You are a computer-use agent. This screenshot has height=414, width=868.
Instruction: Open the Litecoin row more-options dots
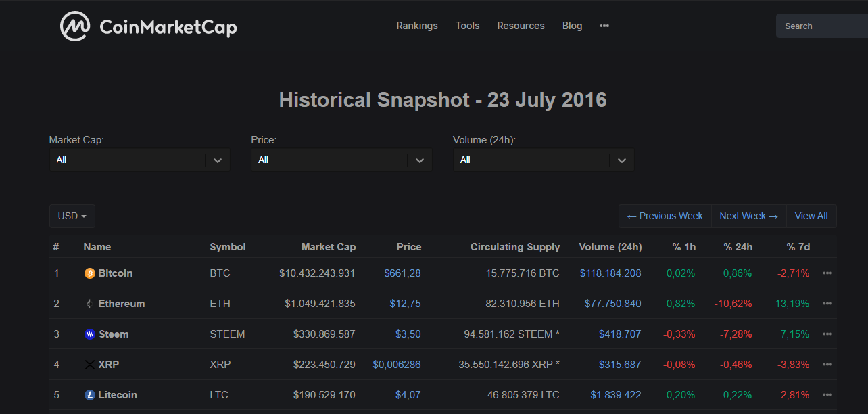coord(827,395)
